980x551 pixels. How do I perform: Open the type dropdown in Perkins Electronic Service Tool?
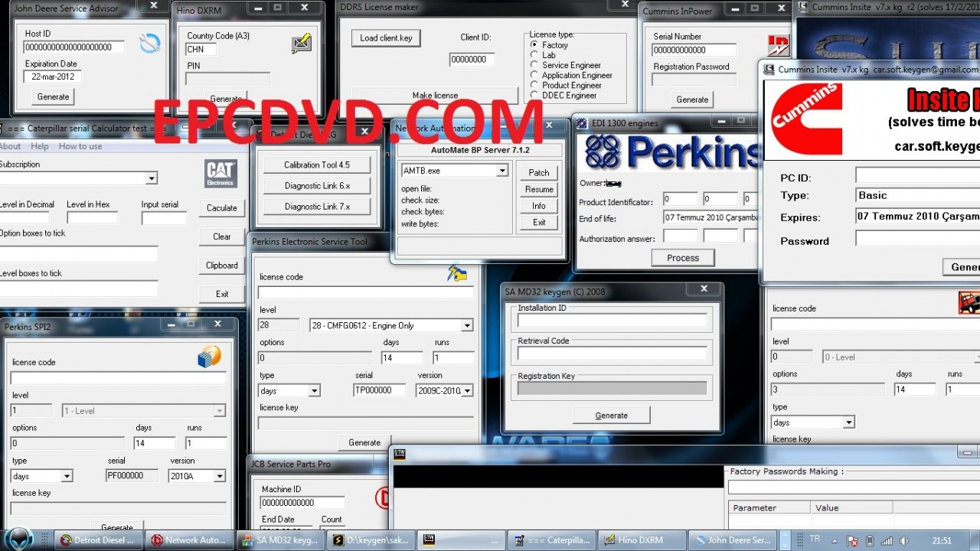[314, 390]
